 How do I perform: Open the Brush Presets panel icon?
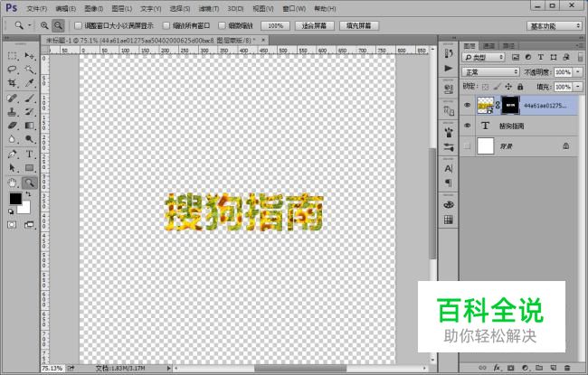click(x=449, y=147)
